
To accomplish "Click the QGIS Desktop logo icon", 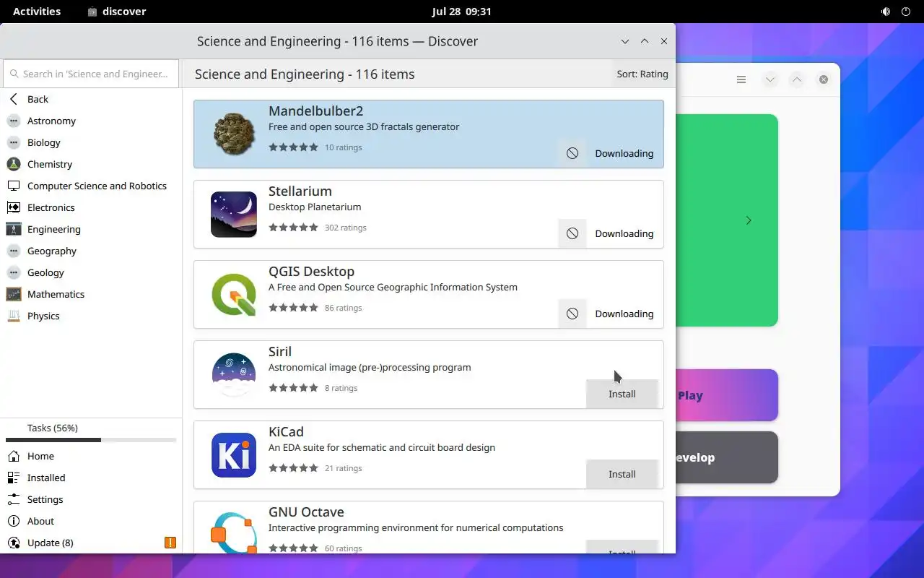I will tap(234, 294).
